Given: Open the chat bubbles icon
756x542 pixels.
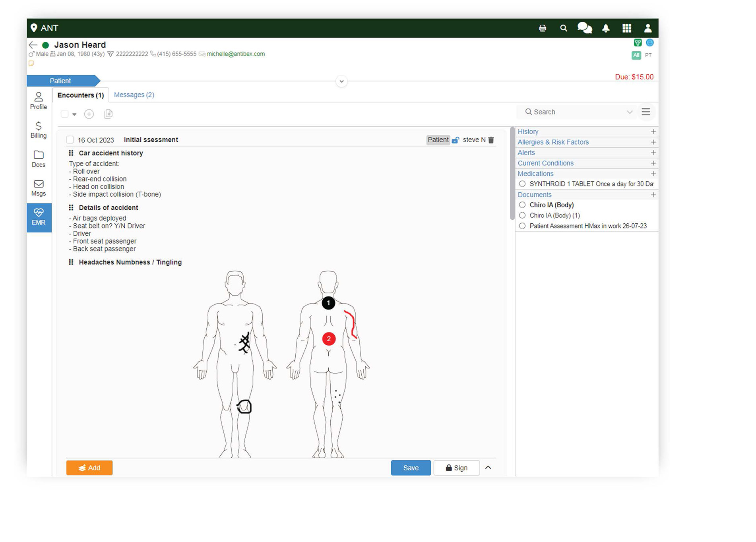Looking at the screenshot, I should click(584, 28).
